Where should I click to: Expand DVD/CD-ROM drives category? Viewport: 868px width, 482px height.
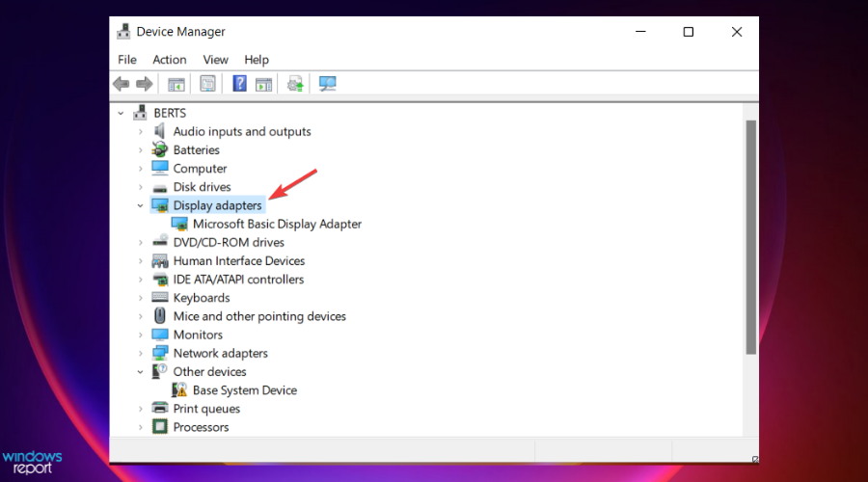tap(141, 242)
